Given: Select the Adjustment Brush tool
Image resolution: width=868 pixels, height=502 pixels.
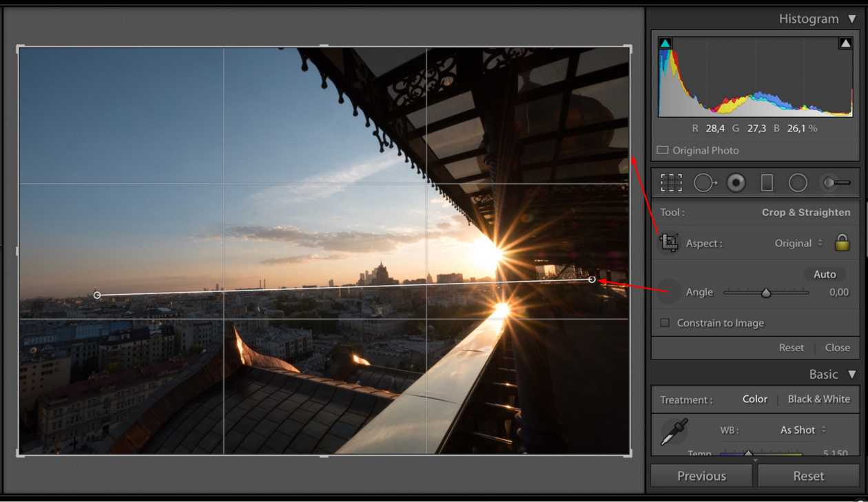Looking at the screenshot, I should click(836, 182).
